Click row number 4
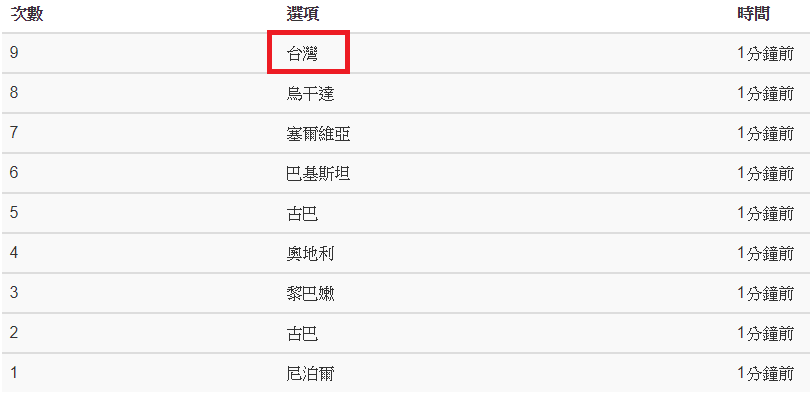 click(14, 253)
